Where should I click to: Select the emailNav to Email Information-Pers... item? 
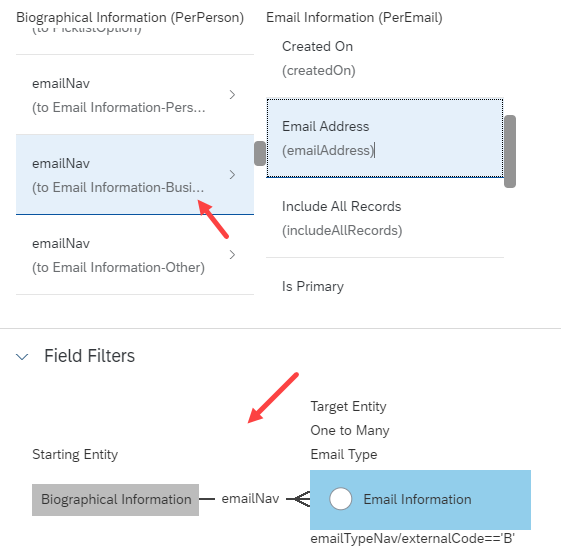click(135, 95)
